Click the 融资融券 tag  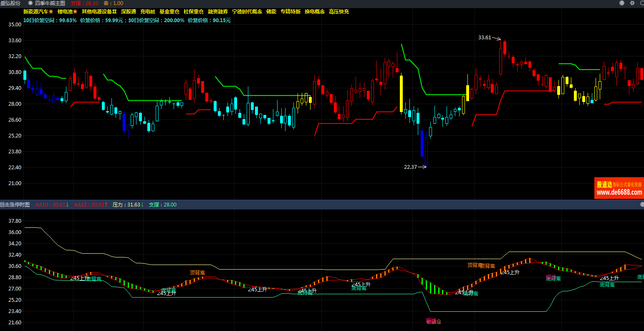click(x=217, y=12)
